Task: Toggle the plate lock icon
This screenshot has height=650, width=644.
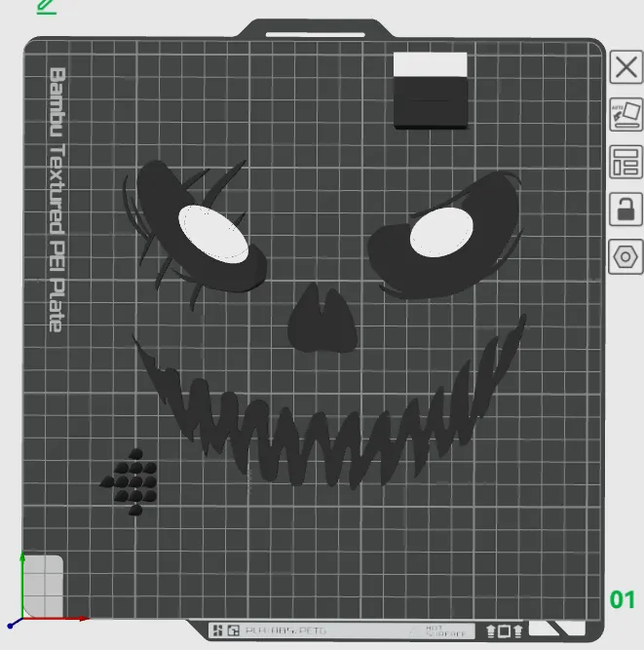Action: pyautogui.click(x=625, y=209)
